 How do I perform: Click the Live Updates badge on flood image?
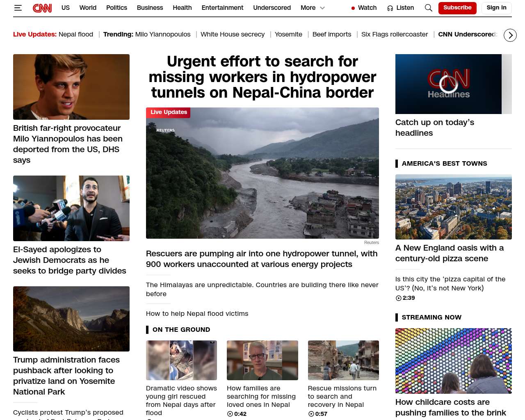(169, 112)
